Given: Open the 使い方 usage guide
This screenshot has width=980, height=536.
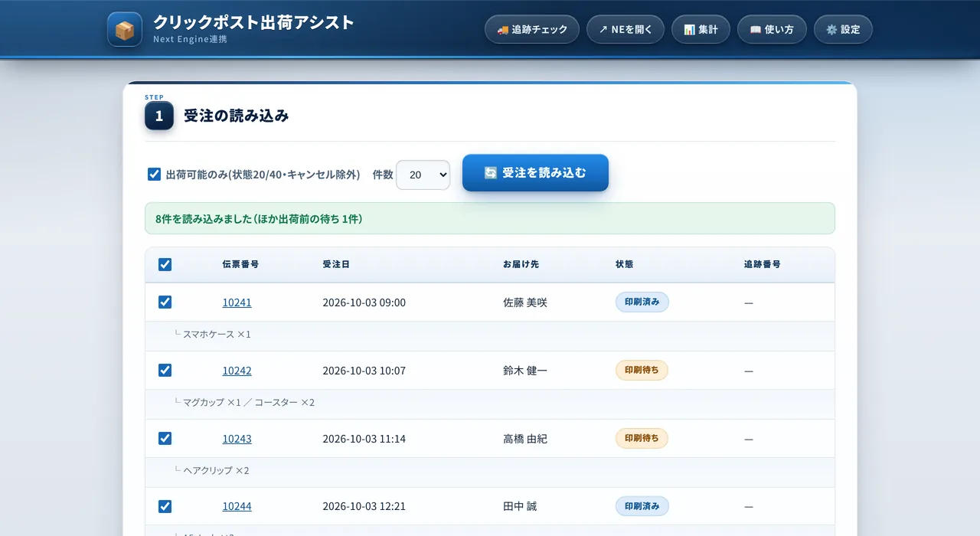Looking at the screenshot, I should coord(772,29).
